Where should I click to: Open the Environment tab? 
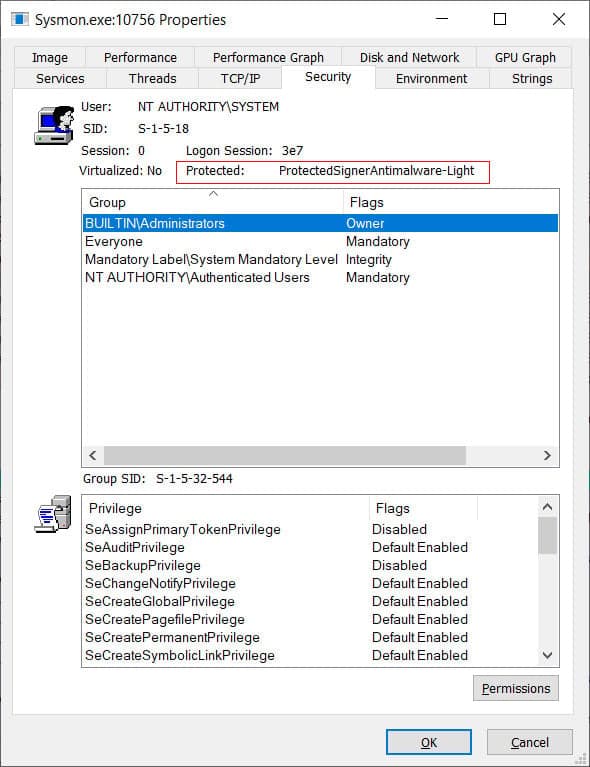431,78
